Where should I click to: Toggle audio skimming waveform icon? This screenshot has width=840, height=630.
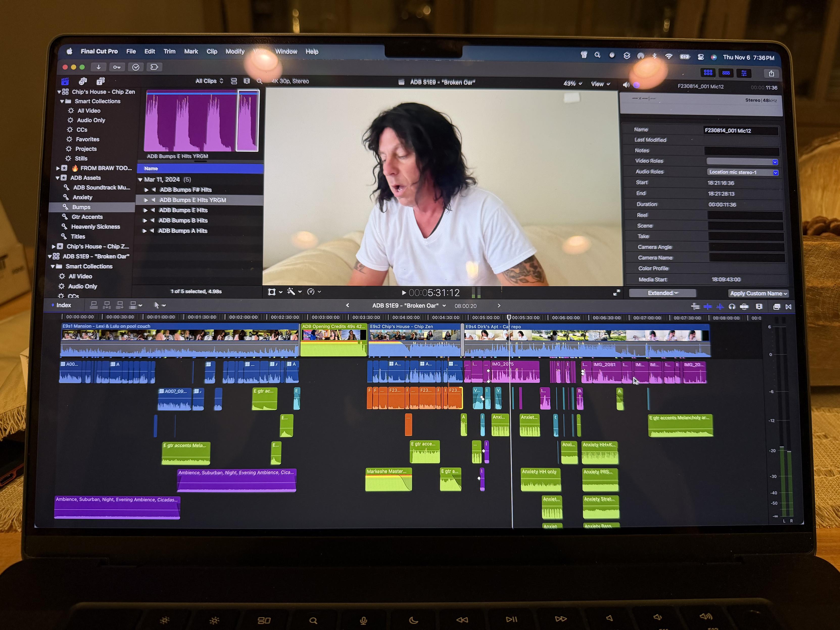[x=719, y=306]
